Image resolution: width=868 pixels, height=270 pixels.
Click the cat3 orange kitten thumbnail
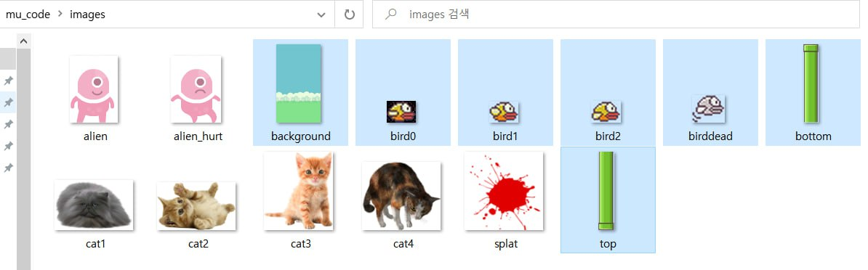click(x=298, y=191)
